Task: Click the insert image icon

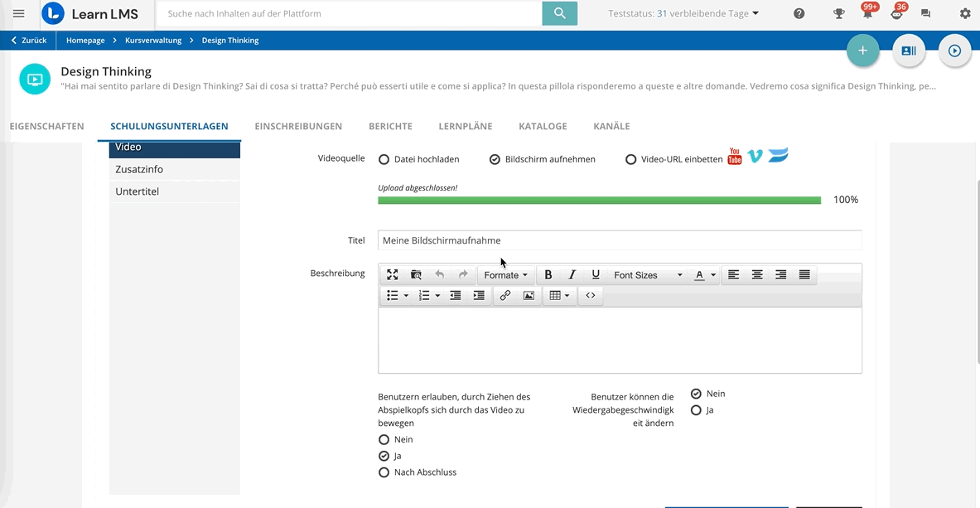Action: tap(529, 296)
